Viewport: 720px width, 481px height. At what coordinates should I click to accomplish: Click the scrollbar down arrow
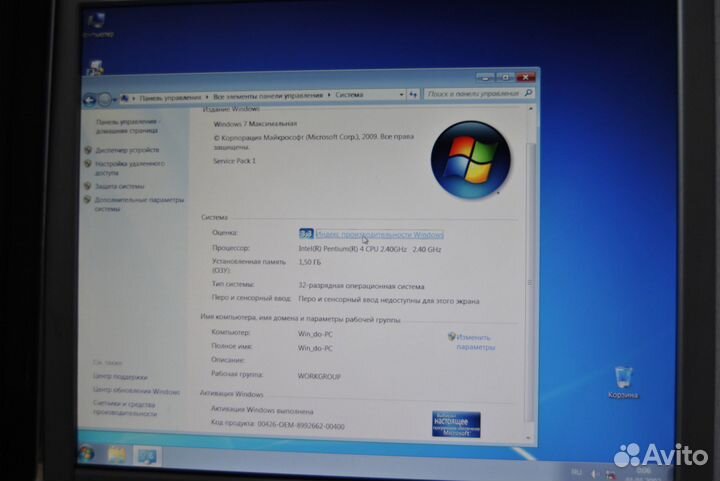point(528,438)
